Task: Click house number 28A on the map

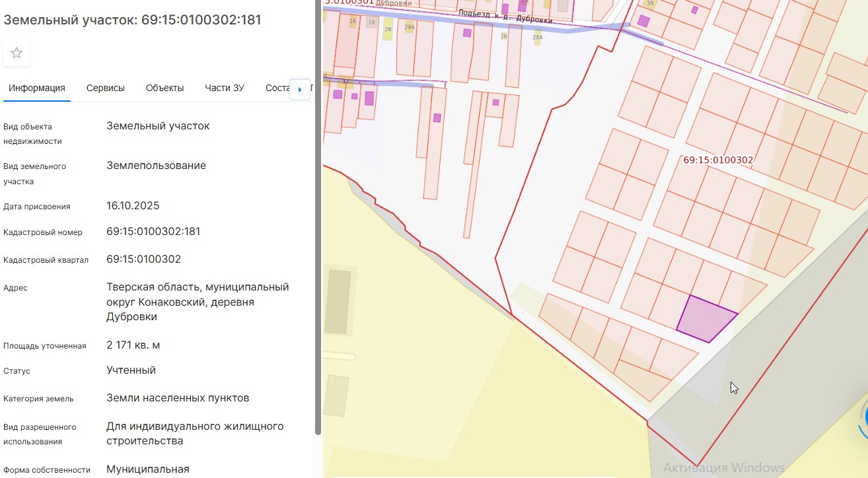Action: 537,37
